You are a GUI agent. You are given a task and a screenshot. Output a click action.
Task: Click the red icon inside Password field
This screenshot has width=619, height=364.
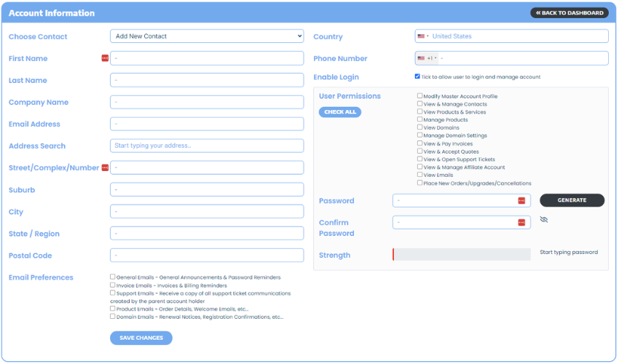point(522,201)
